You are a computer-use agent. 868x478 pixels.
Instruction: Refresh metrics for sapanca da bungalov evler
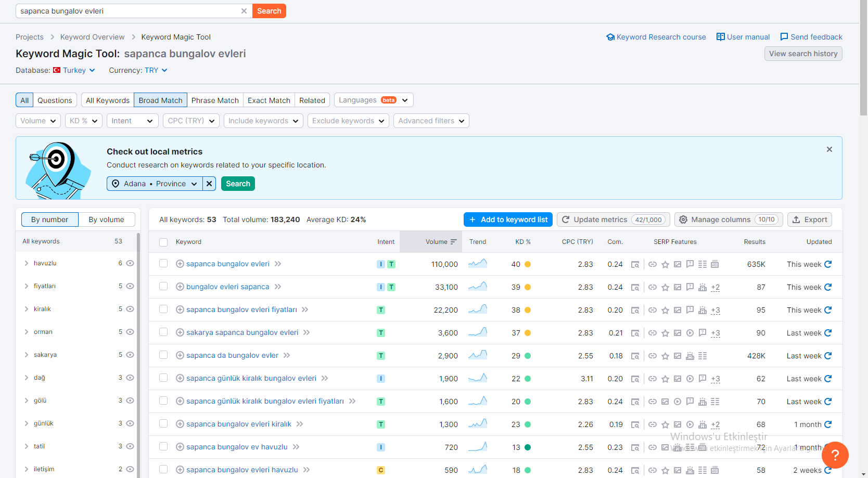click(x=828, y=356)
